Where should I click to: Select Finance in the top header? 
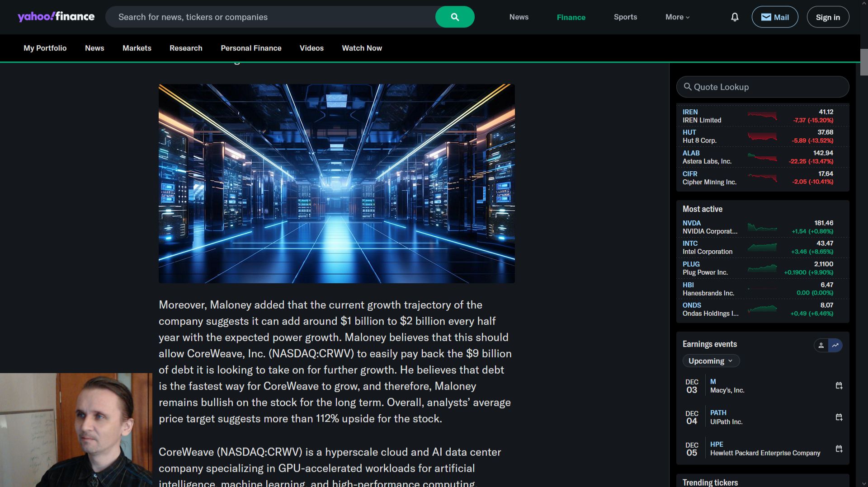[571, 17]
